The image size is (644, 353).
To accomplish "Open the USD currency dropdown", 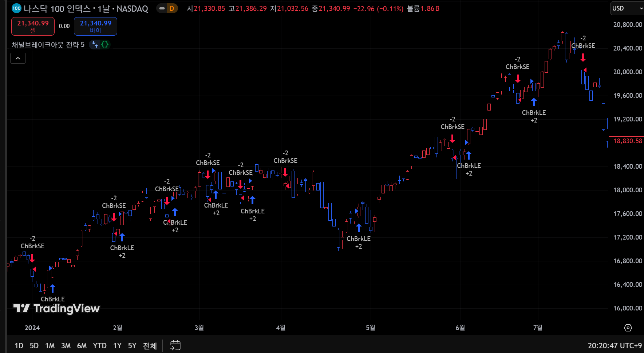I will (x=627, y=8).
